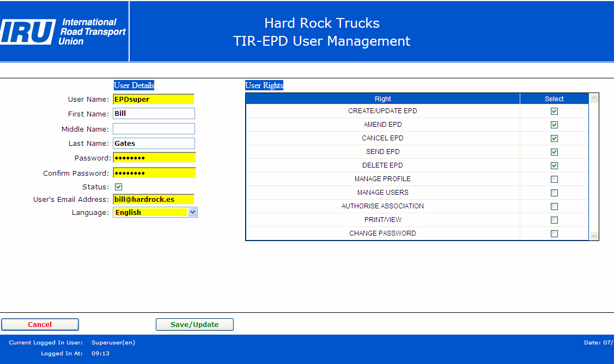Click the IRU logo
Image resolution: width=614 pixels, height=364 pixels.
click(x=63, y=32)
